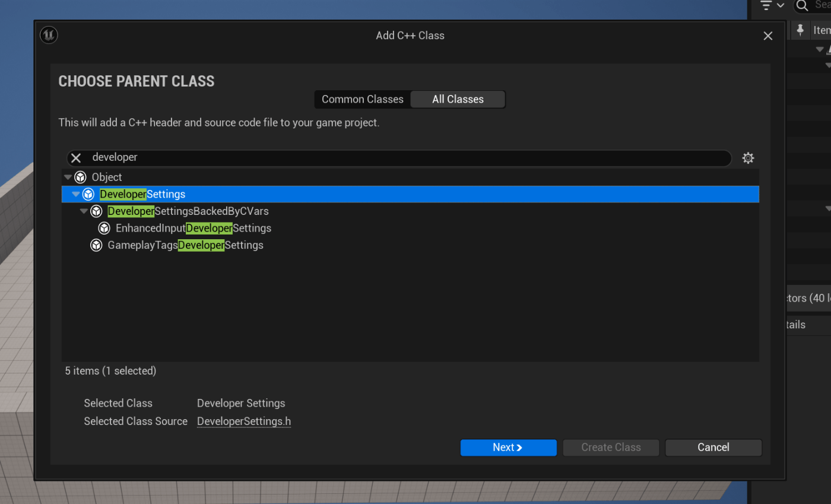The width and height of the screenshot is (831, 504).
Task: Click Next button
Action: click(508, 448)
